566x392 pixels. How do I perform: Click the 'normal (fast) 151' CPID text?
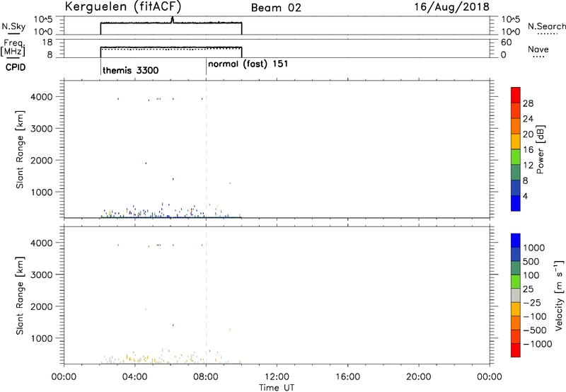coord(248,64)
